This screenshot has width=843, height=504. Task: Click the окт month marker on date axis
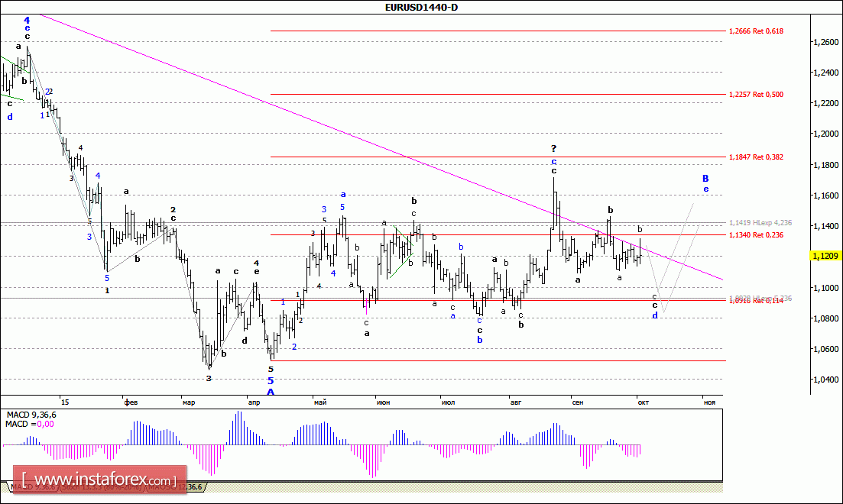click(x=643, y=402)
